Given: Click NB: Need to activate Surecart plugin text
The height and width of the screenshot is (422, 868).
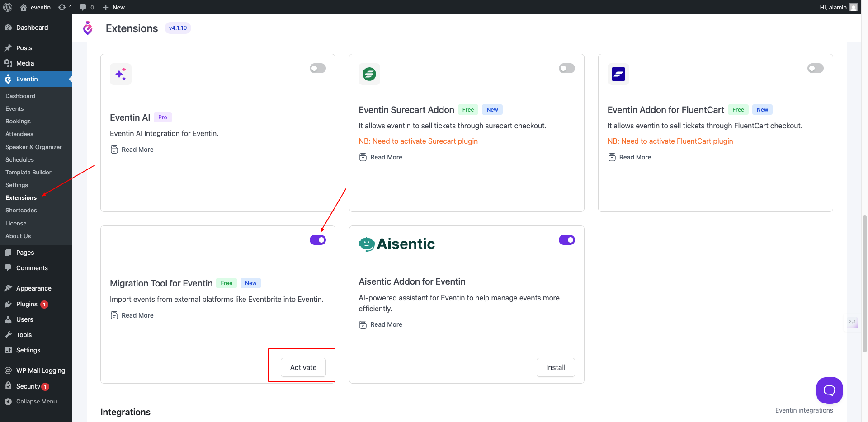Looking at the screenshot, I should click(418, 141).
